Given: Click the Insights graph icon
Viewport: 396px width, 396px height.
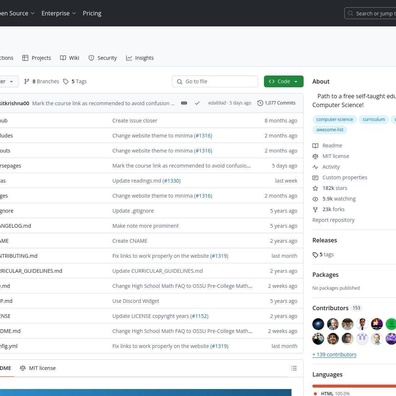Looking at the screenshot, I should click(129, 58).
